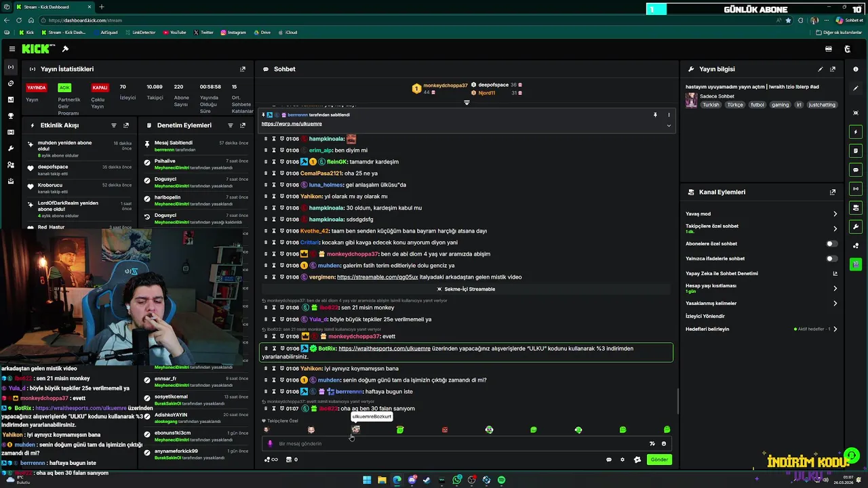Expand Hedefleri belirleyin active goals

click(835, 329)
